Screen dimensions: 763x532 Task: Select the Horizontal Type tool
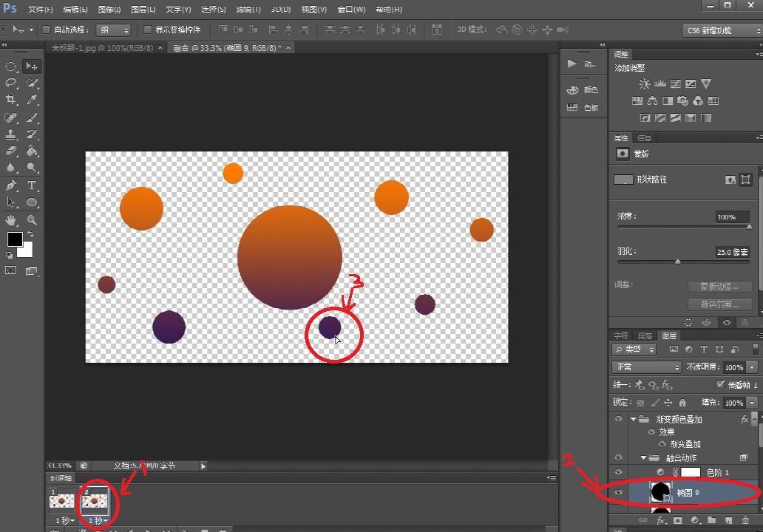coord(33,185)
